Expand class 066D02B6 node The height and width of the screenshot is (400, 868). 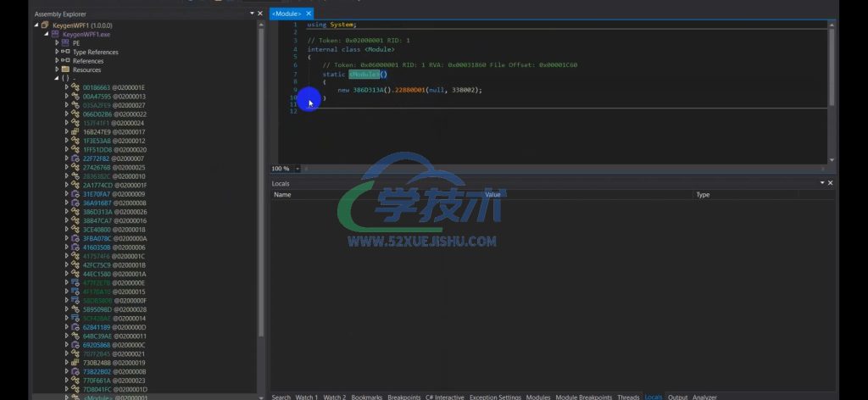(x=66, y=114)
